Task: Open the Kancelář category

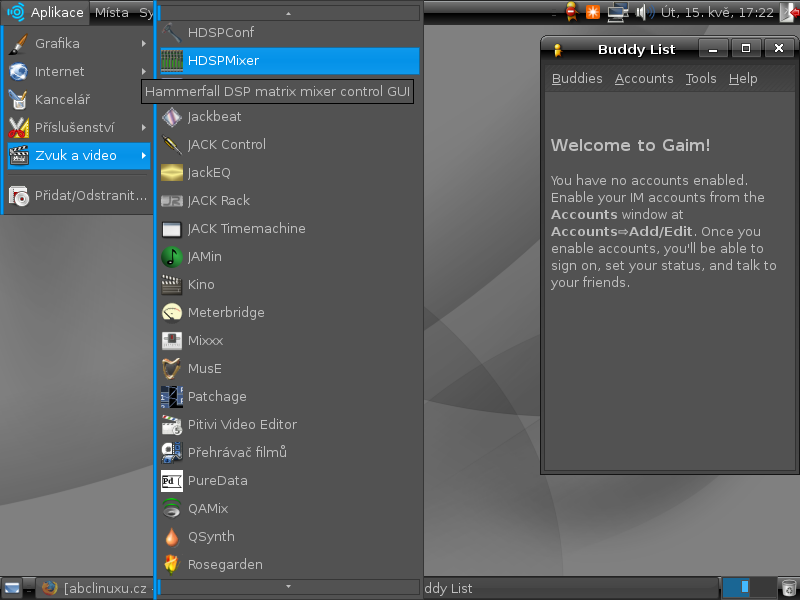Action: (78, 99)
